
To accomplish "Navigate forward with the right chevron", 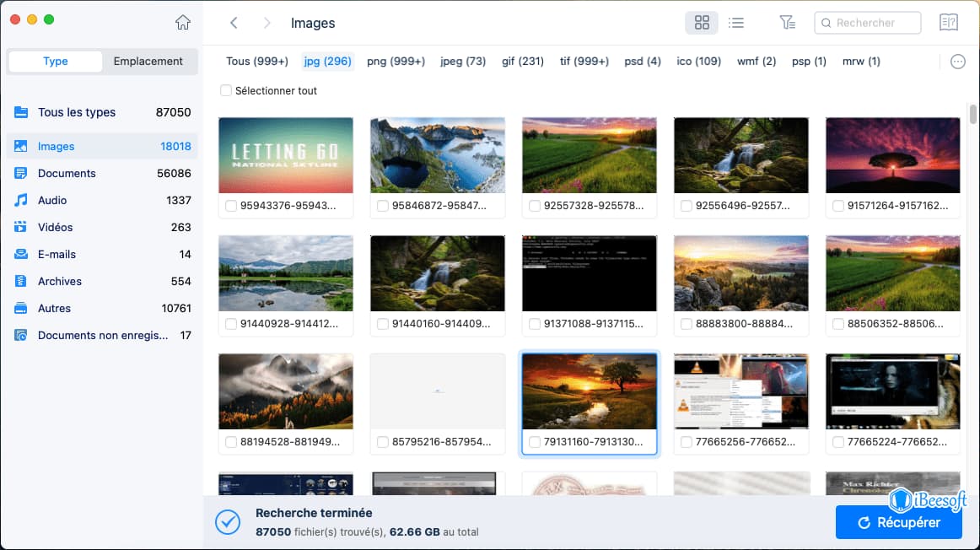I will point(267,23).
